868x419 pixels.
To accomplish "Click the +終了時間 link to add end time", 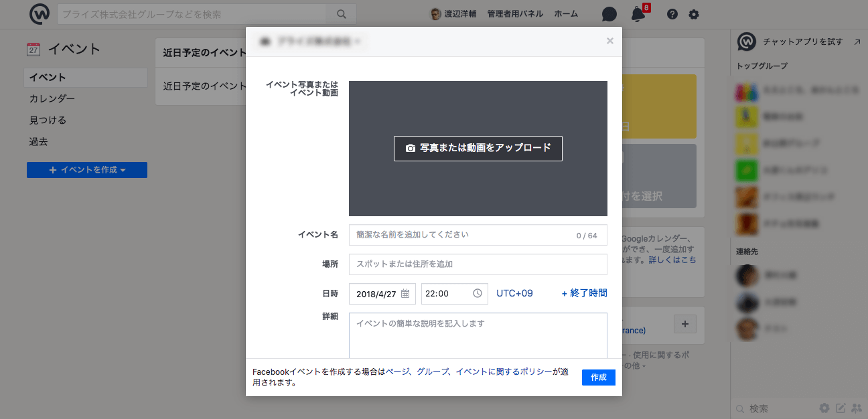I will (x=583, y=293).
